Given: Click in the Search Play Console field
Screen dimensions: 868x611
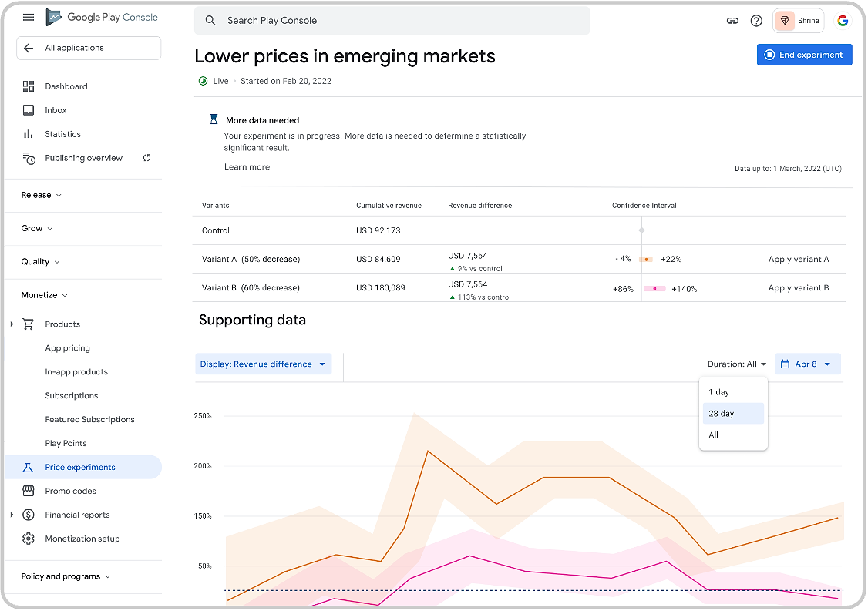Looking at the screenshot, I should (392, 21).
